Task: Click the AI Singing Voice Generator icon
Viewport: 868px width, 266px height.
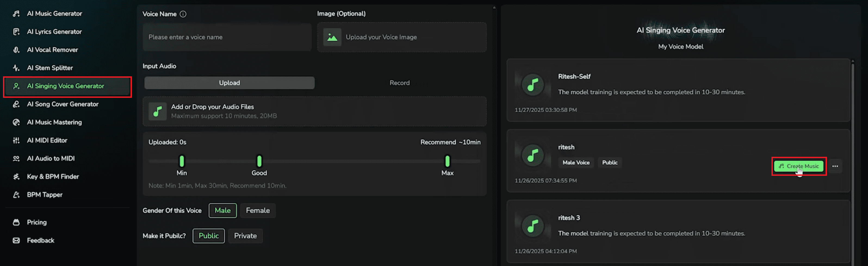Action: point(16,86)
